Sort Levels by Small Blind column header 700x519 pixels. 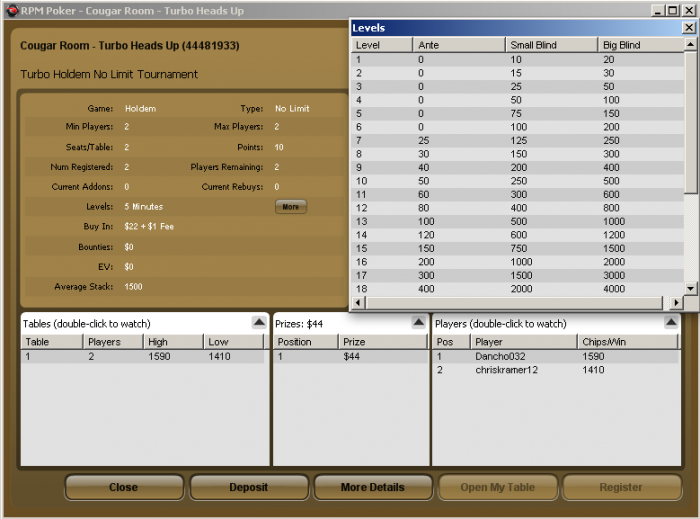click(551, 45)
